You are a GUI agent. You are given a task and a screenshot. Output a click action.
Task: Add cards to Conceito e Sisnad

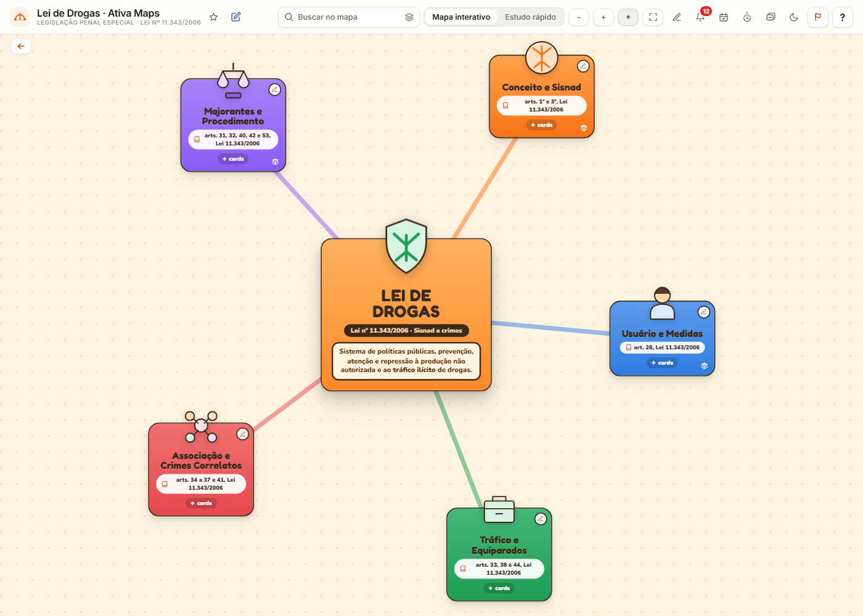[542, 125]
